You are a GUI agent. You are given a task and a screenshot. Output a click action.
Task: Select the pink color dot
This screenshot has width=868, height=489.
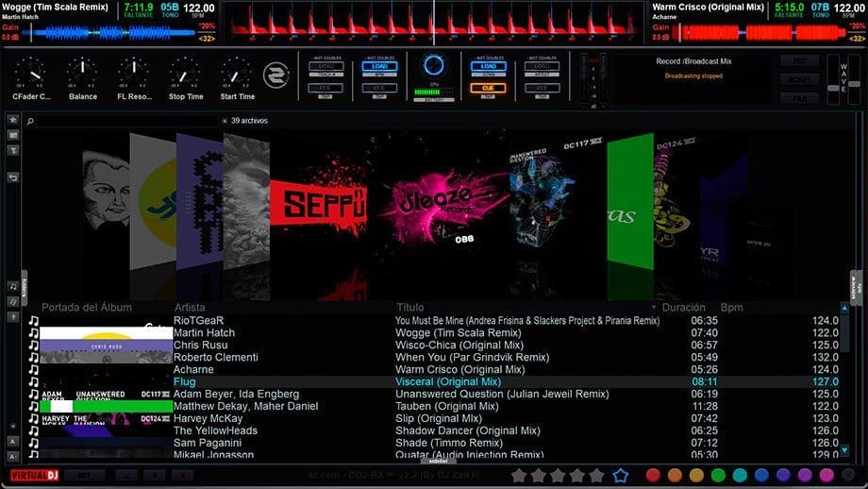pos(826,475)
